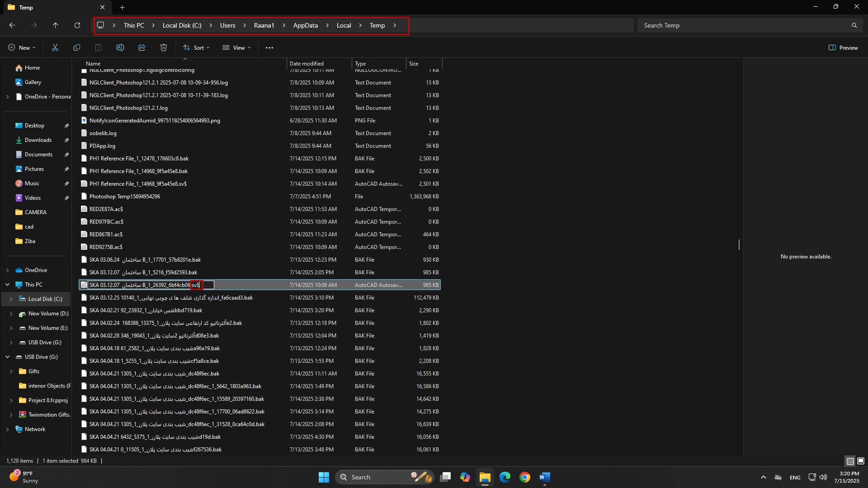868x488 pixels.
Task: Go back with the Back arrow
Action: point(12,25)
